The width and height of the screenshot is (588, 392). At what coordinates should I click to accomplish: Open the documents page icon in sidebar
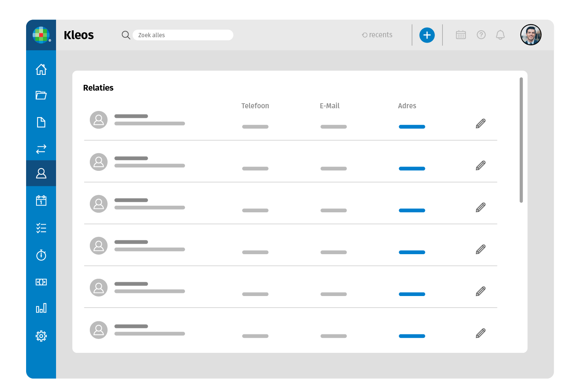41,122
